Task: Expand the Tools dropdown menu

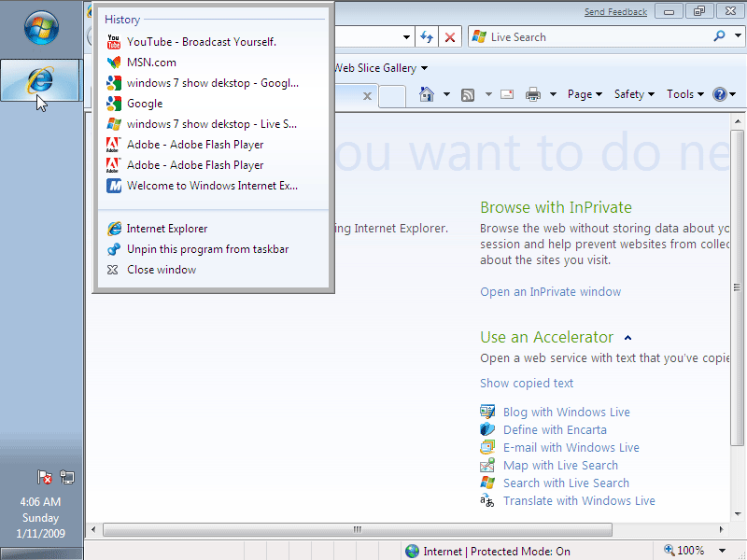Action: tap(685, 94)
